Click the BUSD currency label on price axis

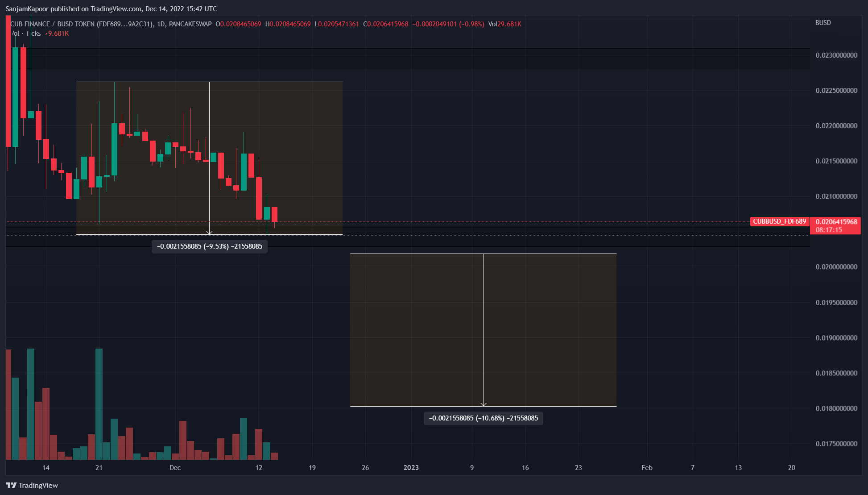click(x=823, y=23)
